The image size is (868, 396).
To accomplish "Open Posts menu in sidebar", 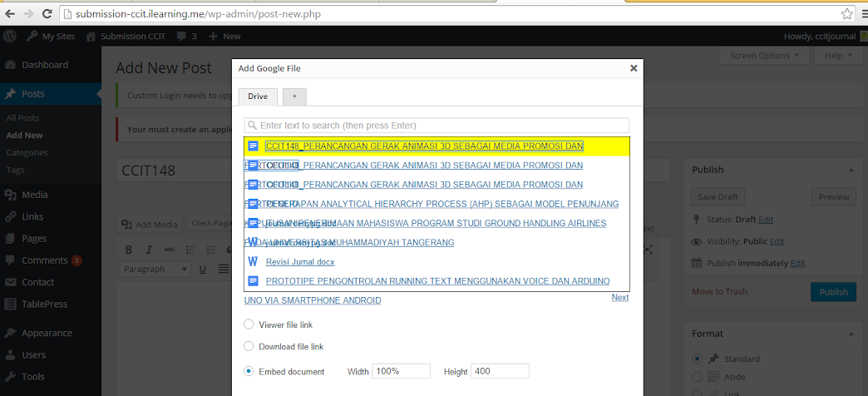I will pyautogui.click(x=51, y=94).
